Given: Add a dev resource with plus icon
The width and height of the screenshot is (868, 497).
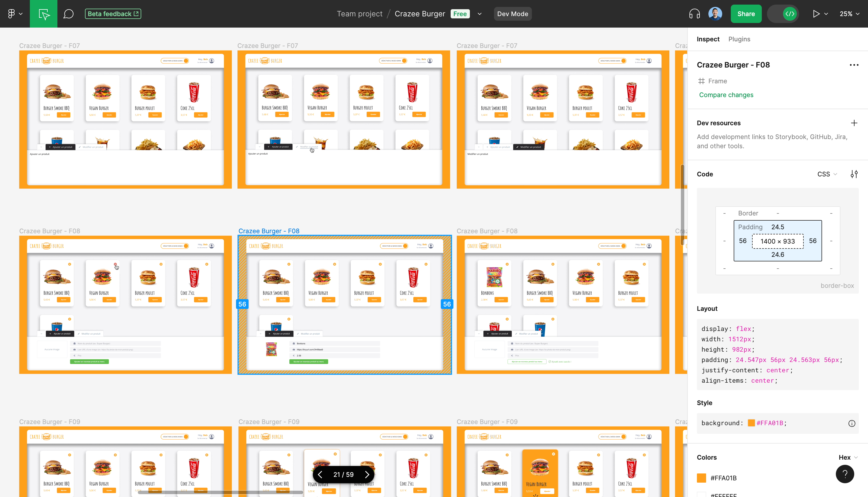Looking at the screenshot, I should pos(854,123).
